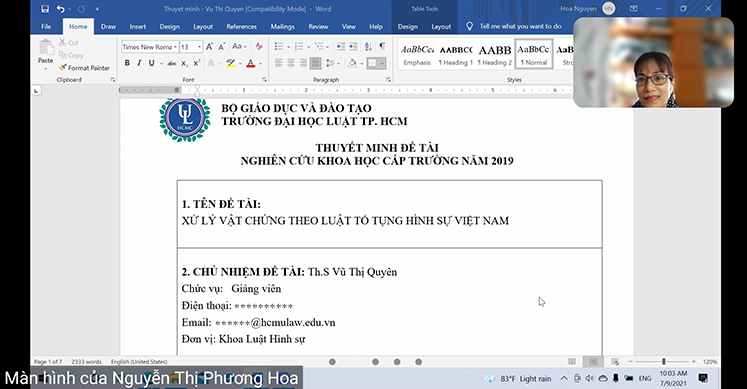The image size is (747, 389).
Task: Open the Borders dropdown arrow
Action: (382, 63)
